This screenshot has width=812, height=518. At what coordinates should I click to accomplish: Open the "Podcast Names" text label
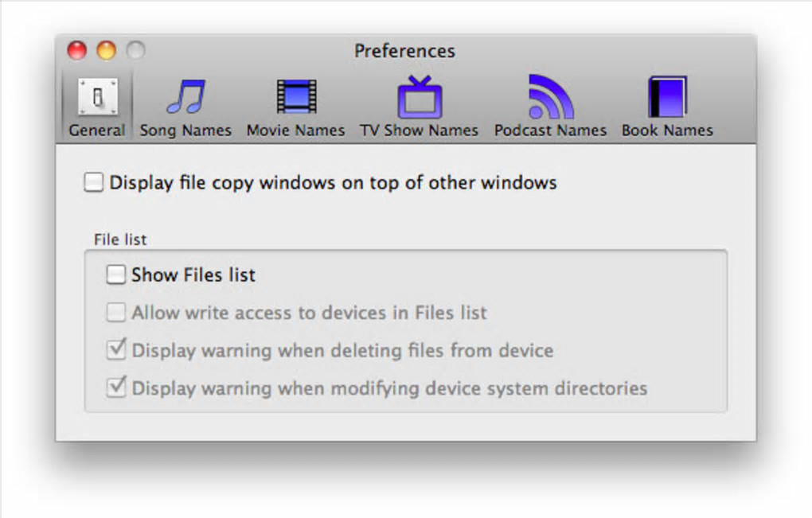click(550, 130)
